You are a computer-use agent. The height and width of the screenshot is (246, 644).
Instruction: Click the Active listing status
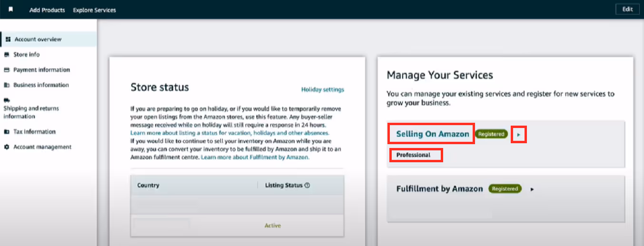tap(273, 226)
